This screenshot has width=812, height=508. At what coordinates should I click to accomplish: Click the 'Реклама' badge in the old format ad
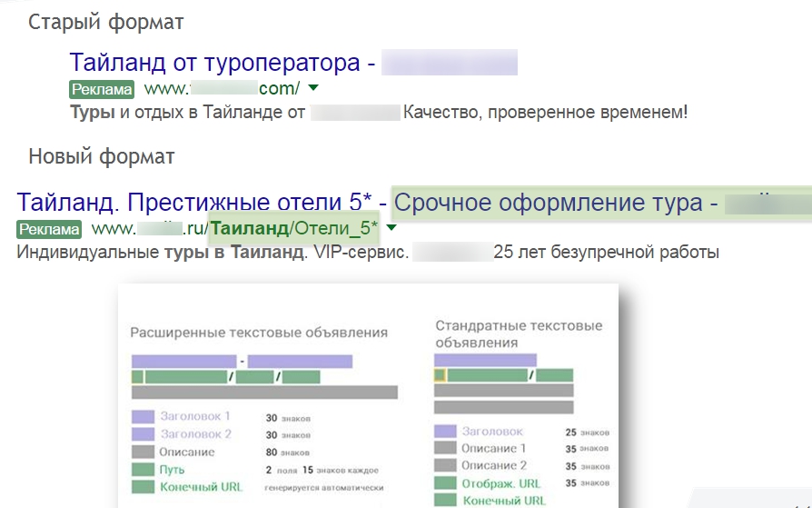click(102, 89)
